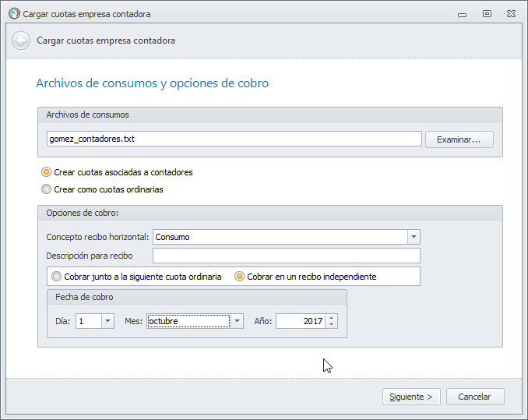Select Crear cuotas asociadas a contadores
528x420 pixels.
tap(47, 172)
